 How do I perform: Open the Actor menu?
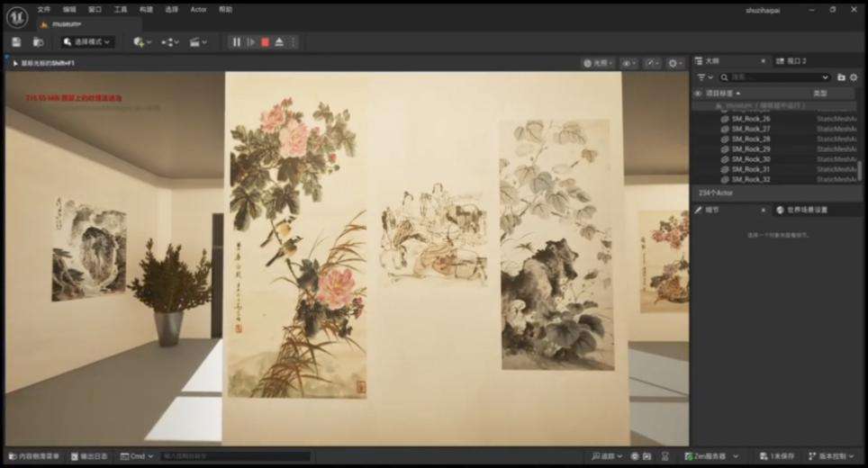pyautogui.click(x=198, y=10)
